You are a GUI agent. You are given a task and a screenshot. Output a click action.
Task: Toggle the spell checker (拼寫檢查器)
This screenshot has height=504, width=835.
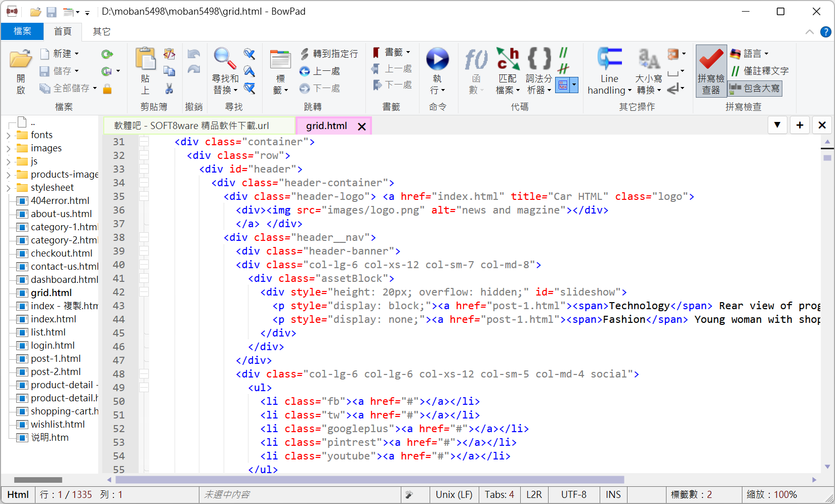711,71
